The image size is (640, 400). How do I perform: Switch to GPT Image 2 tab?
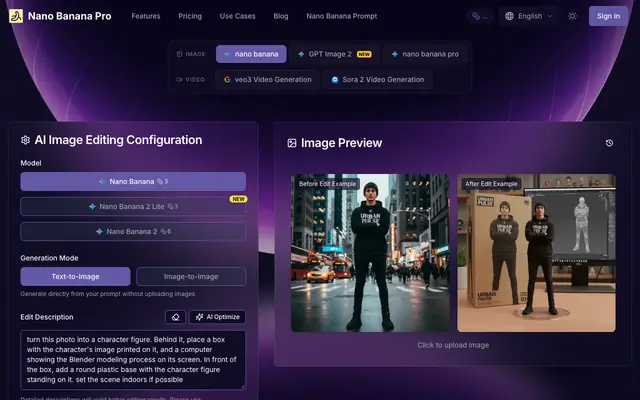[x=335, y=54]
